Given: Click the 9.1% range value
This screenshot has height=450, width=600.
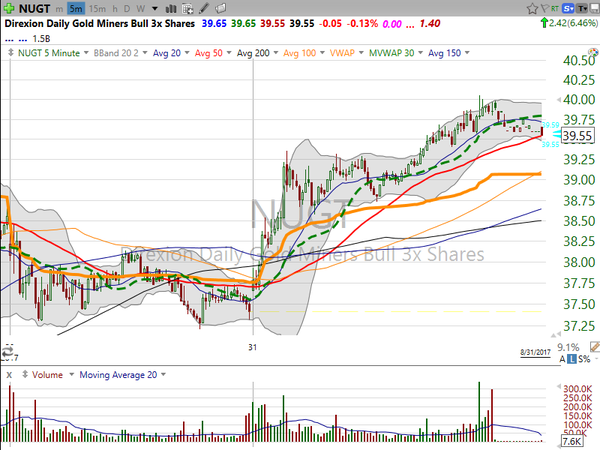Looking at the screenshot, I should coord(568,347).
